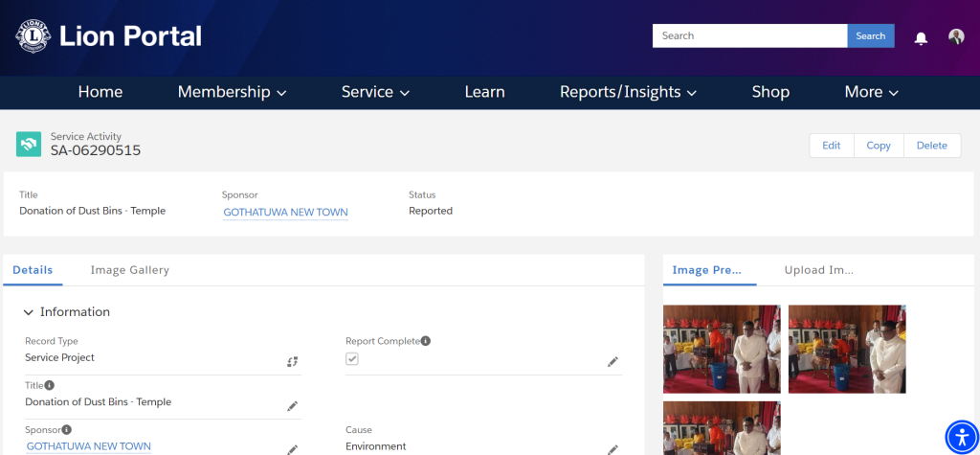Select the SA-06290515 record number text
The height and width of the screenshot is (455, 980).
click(96, 150)
